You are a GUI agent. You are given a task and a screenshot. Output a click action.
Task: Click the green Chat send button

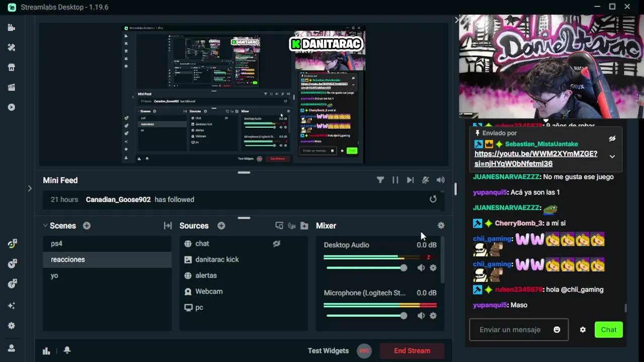point(608,330)
